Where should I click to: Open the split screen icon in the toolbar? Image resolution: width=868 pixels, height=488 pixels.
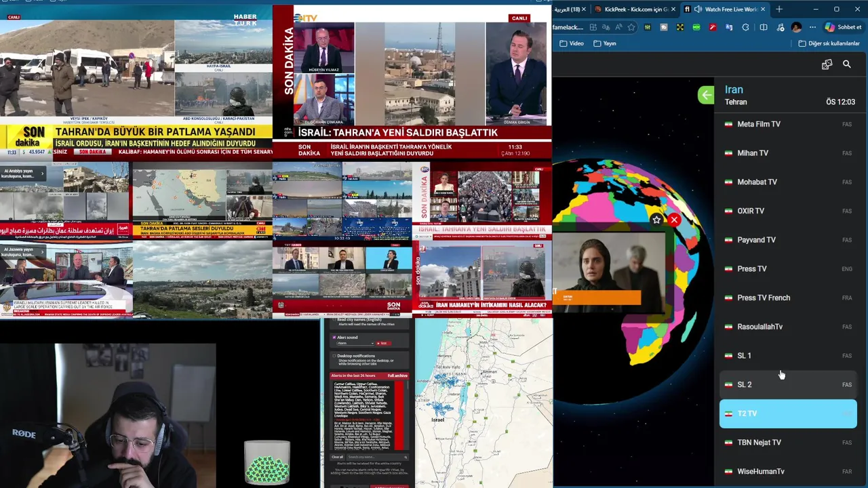[x=764, y=27]
